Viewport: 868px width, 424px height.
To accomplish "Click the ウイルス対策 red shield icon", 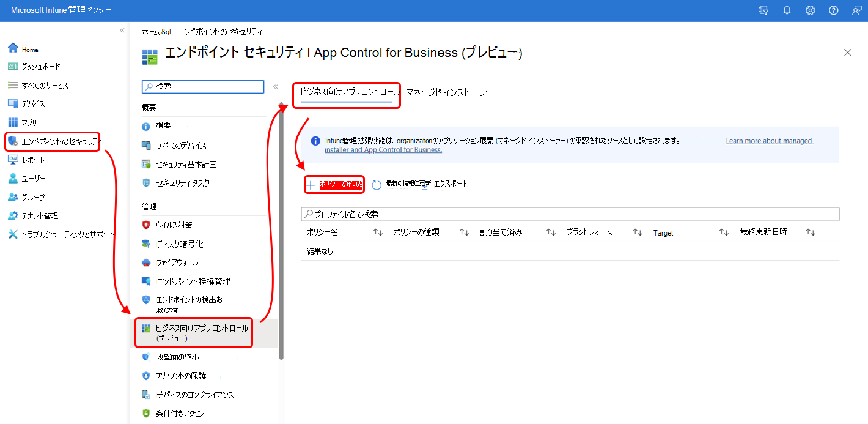I will [x=146, y=225].
